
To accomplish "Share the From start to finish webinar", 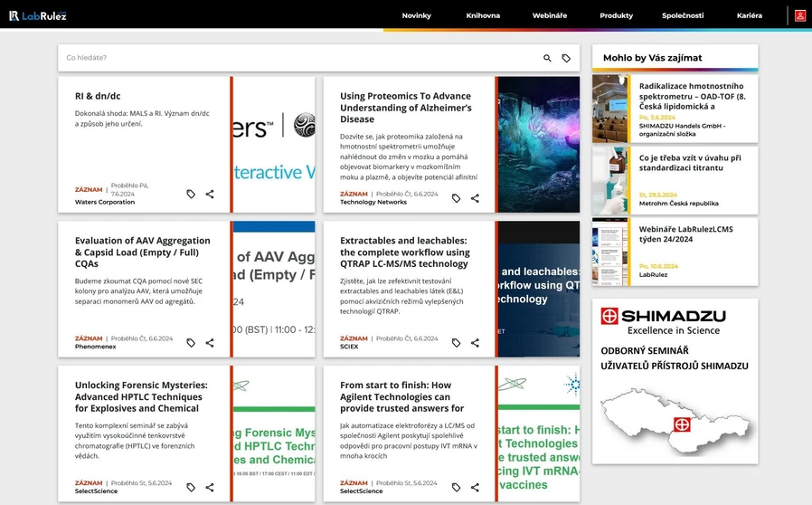I will tap(475, 488).
